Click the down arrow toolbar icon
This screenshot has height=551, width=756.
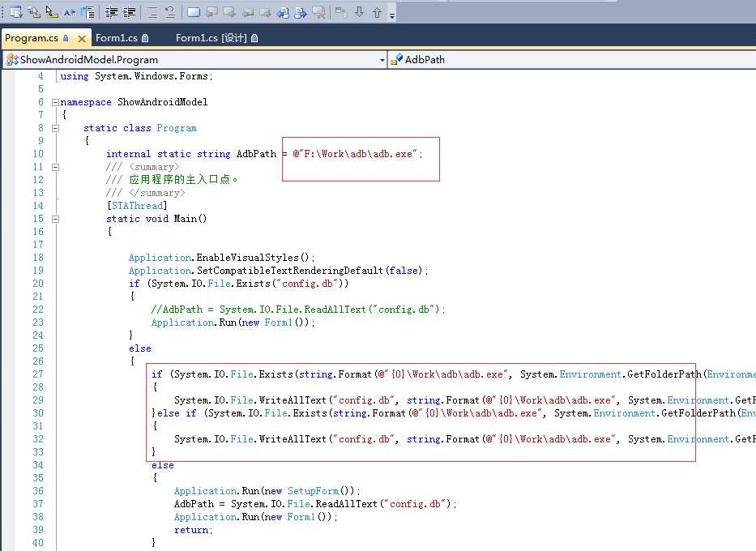point(359,12)
